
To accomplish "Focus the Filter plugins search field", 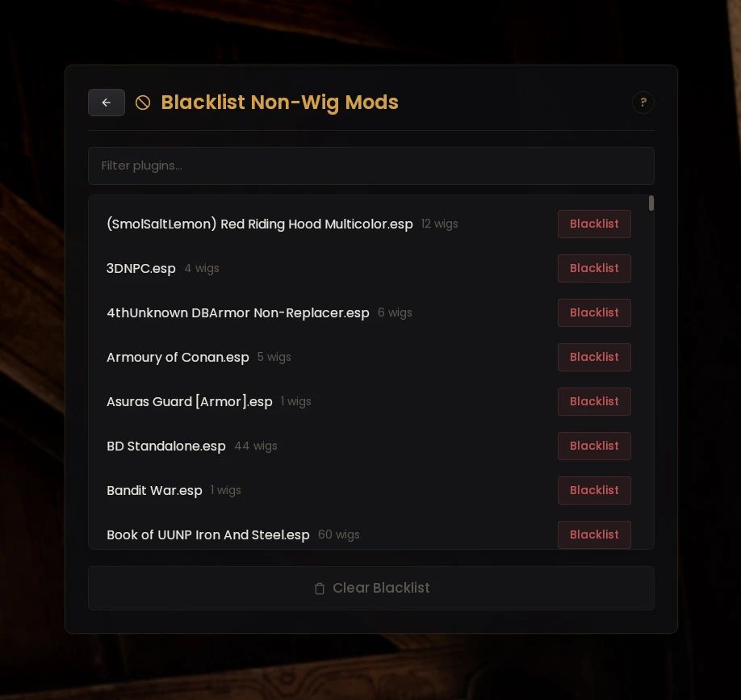I will point(370,166).
